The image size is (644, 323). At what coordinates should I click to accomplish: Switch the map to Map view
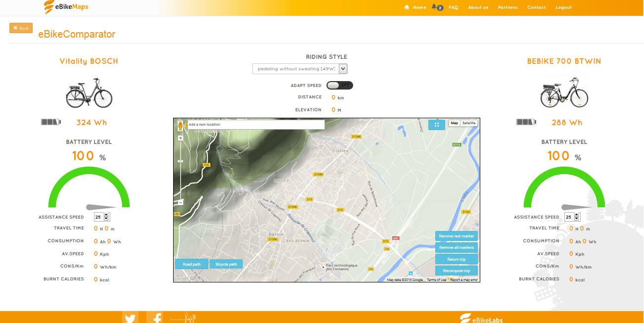(x=455, y=123)
